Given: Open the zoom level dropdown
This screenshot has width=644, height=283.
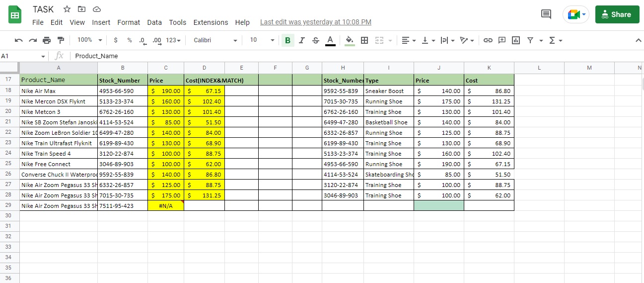Looking at the screenshot, I should 89,40.
